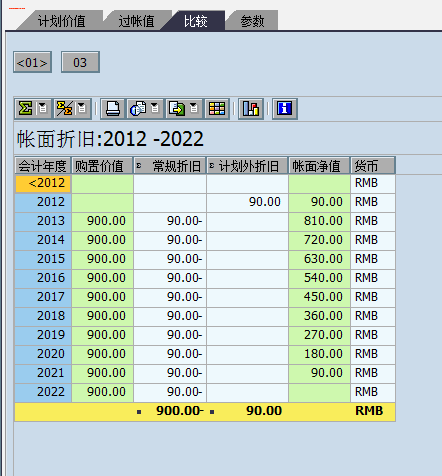
Task: Select fiscal year 2019 row cell
Action: tap(43, 335)
